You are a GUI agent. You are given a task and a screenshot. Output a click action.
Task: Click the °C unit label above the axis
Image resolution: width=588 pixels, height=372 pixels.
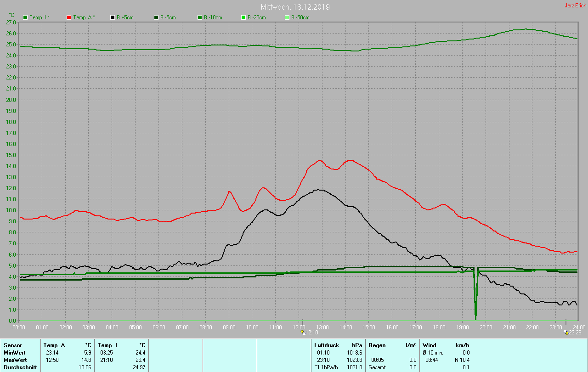[x=11, y=15]
